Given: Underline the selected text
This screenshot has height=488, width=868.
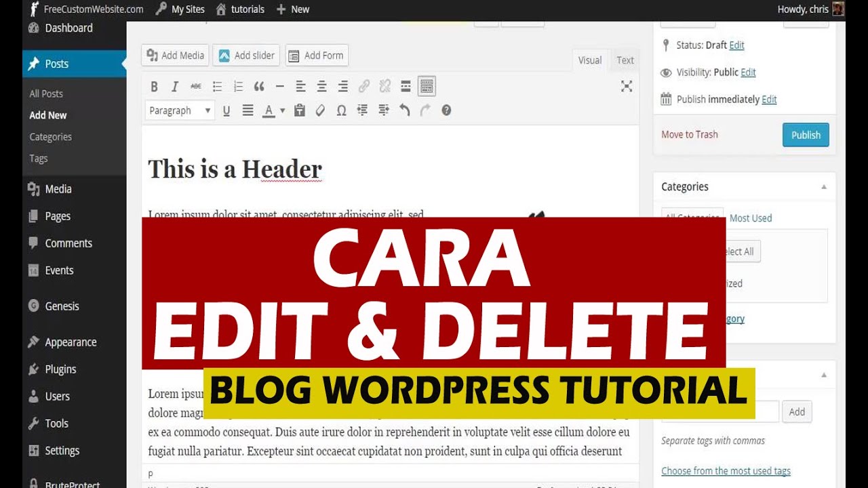Looking at the screenshot, I should pos(226,110).
